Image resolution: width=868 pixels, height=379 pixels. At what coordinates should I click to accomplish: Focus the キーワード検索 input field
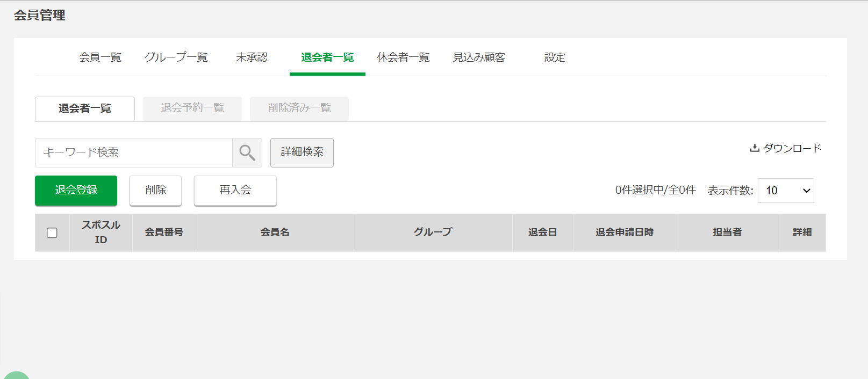coord(134,153)
